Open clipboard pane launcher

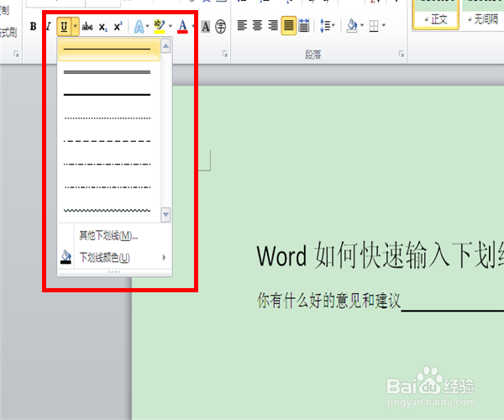click(x=16, y=54)
